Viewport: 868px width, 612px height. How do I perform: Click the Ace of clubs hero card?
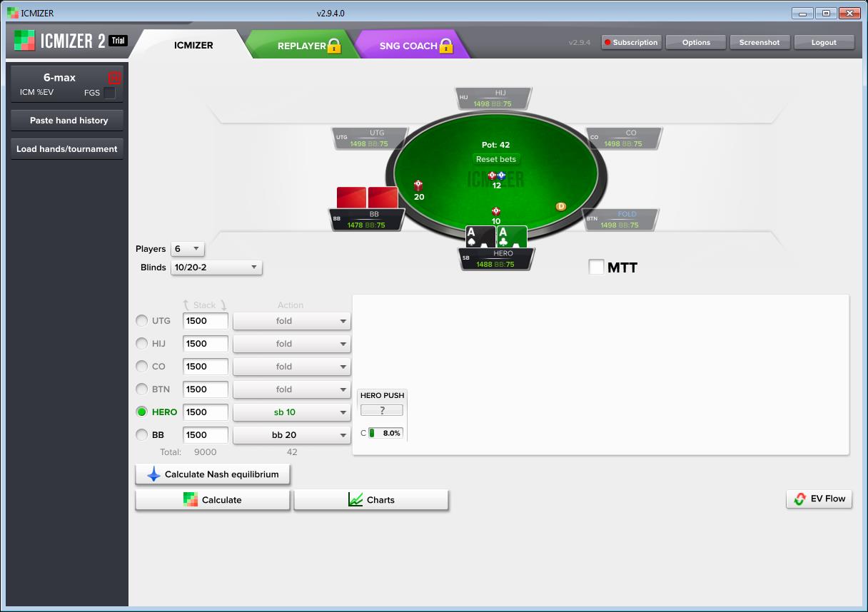coord(512,237)
